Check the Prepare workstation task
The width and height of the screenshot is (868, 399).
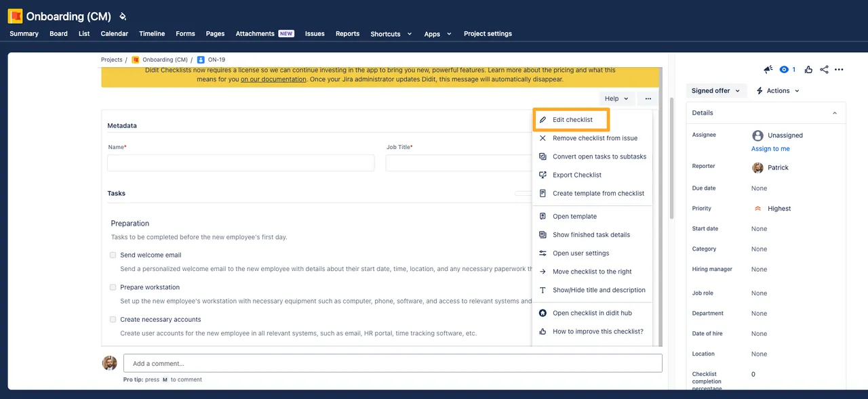pos(113,287)
